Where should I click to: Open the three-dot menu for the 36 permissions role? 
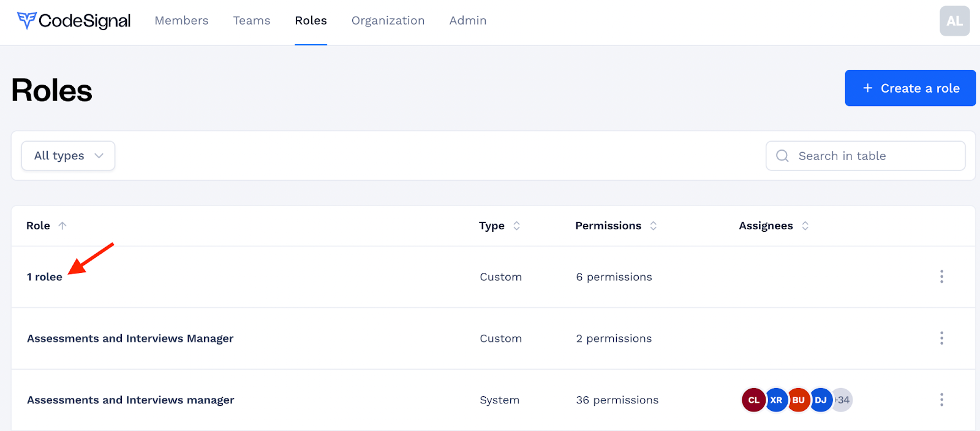[941, 400]
